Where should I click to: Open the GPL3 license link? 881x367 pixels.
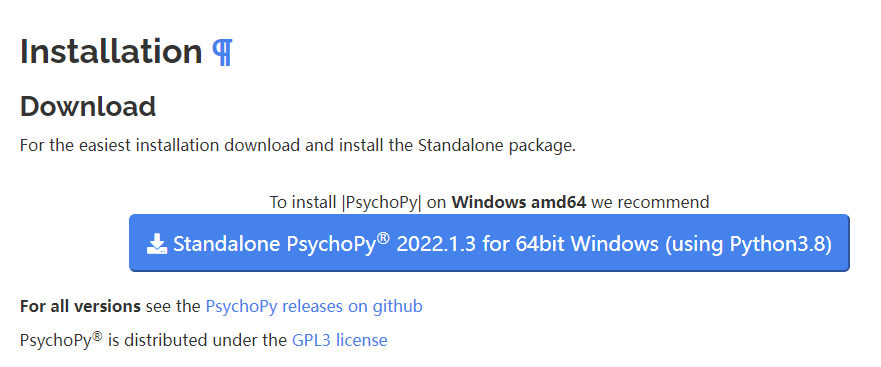click(x=339, y=340)
